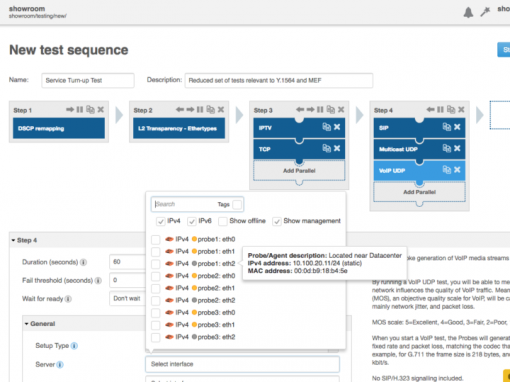Screen dimensions: 510x382
Task: Open the Server Select interface dropdown
Action: [x=242, y=364]
